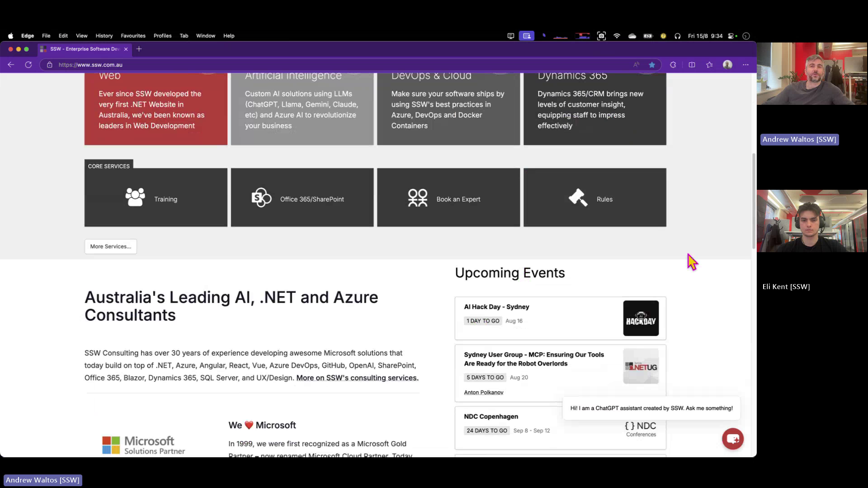868x488 pixels.
Task: Click the More Services... button
Action: (x=110, y=246)
